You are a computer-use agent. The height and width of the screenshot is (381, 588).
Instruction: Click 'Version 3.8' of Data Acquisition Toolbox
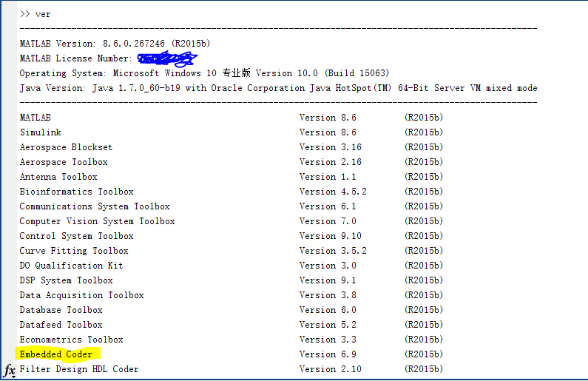(328, 295)
